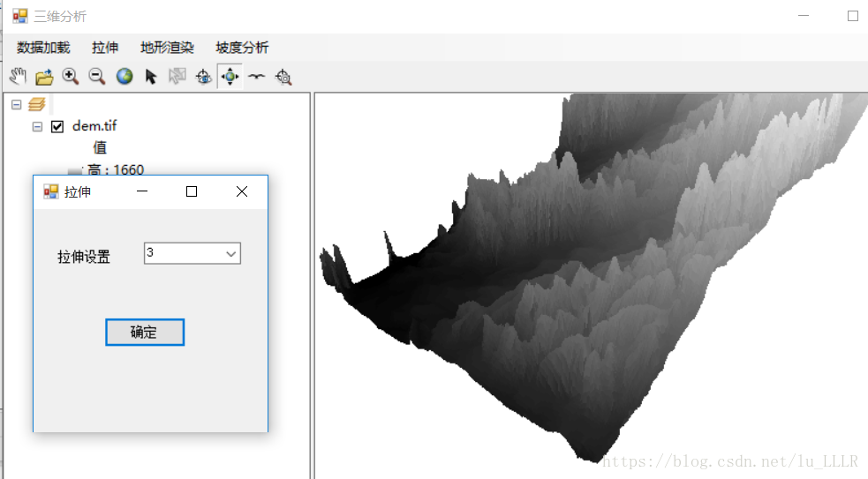Open the 地形渲染 menu

[167, 48]
